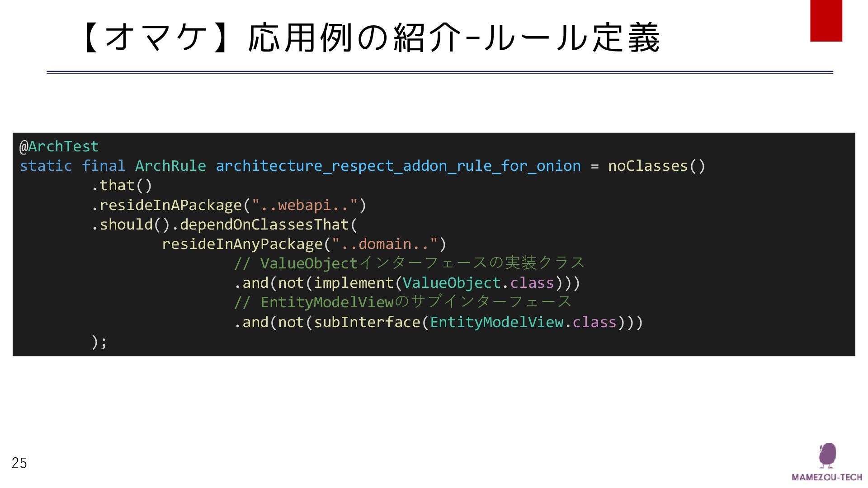The height and width of the screenshot is (488, 868).
Task: Click the ValueObject comment line
Action: tap(409, 263)
